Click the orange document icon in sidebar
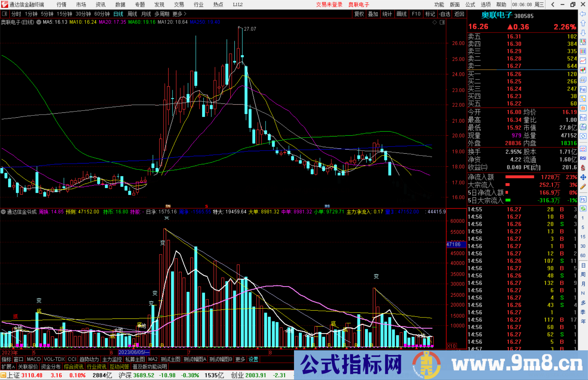The image size is (588, 380). tap(583, 108)
